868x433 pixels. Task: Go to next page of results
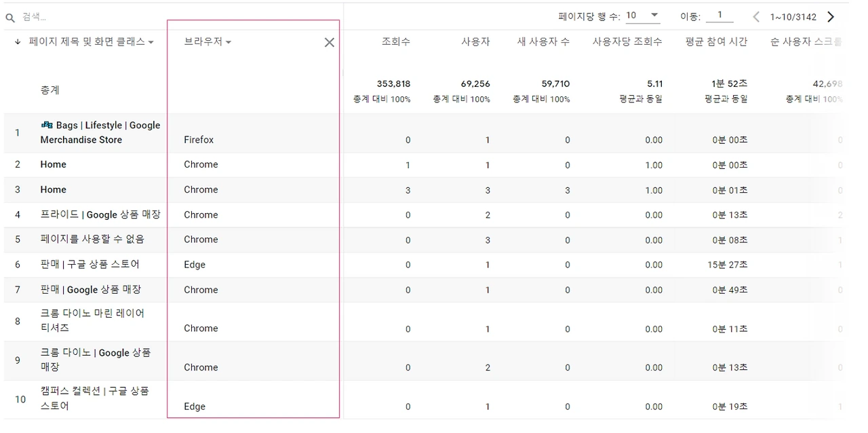(831, 17)
